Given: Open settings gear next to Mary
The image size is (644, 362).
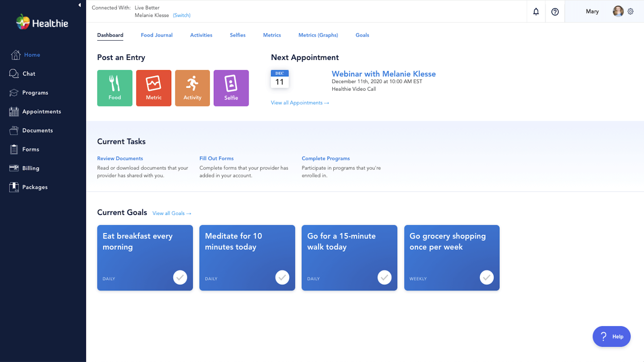Looking at the screenshot, I should (631, 12).
